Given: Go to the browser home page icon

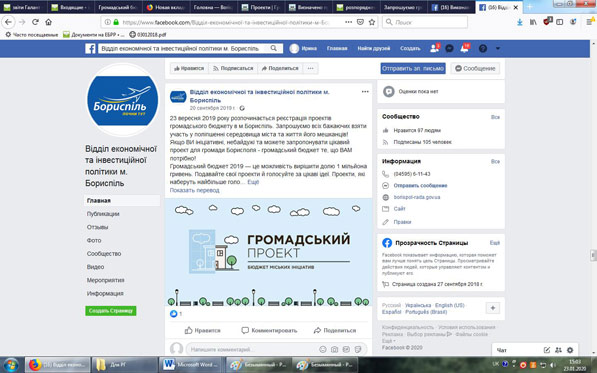Looking at the screenshot, I should pos(48,22).
